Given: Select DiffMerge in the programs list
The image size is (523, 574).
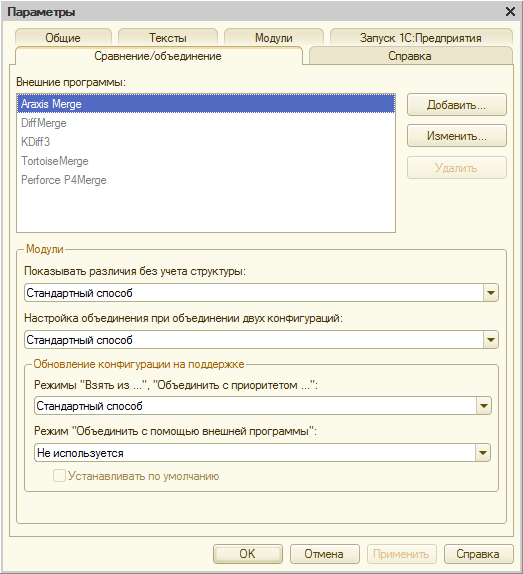Looking at the screenshot, I should click(x=206, y=123).
